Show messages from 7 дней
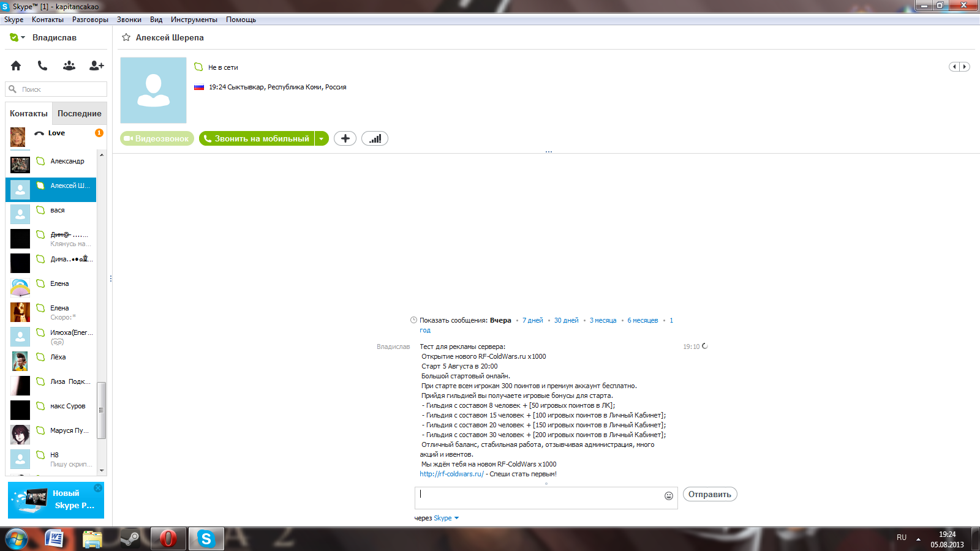The width and height of the screenshot is (980, 551). (533, 320)
